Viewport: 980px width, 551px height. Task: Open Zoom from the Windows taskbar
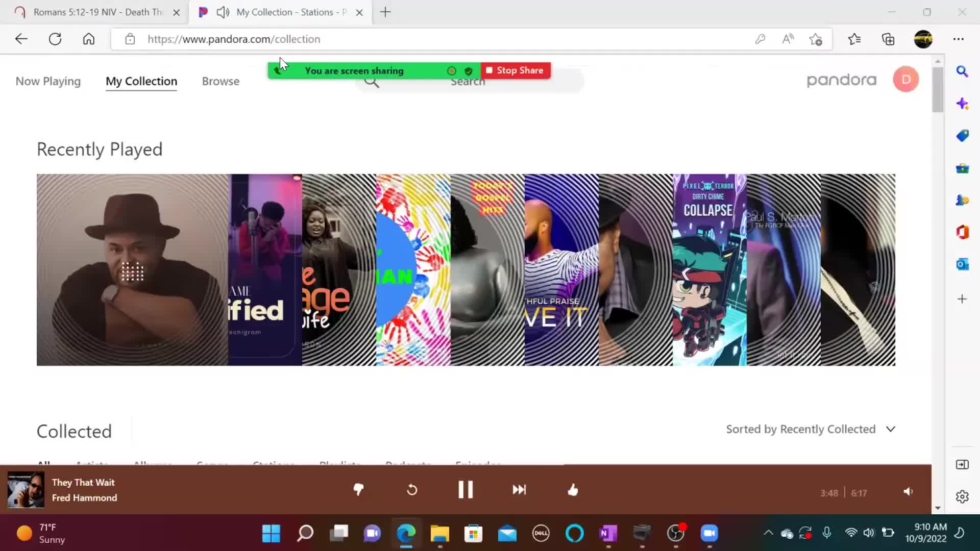click(709, 534)
